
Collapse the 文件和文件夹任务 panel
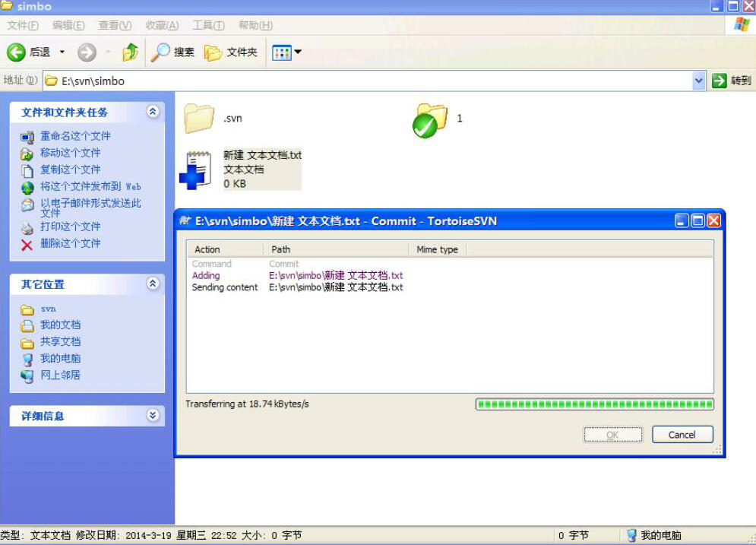(x=153, y=112)
